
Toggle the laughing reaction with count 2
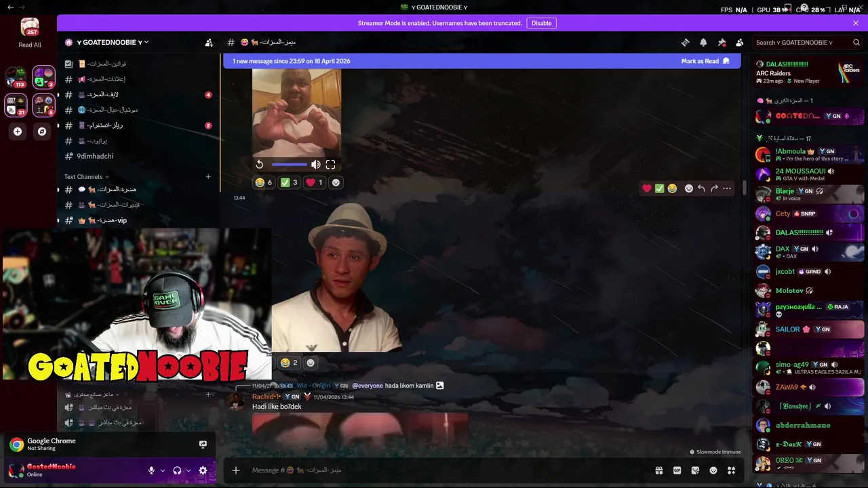point(289,363)
